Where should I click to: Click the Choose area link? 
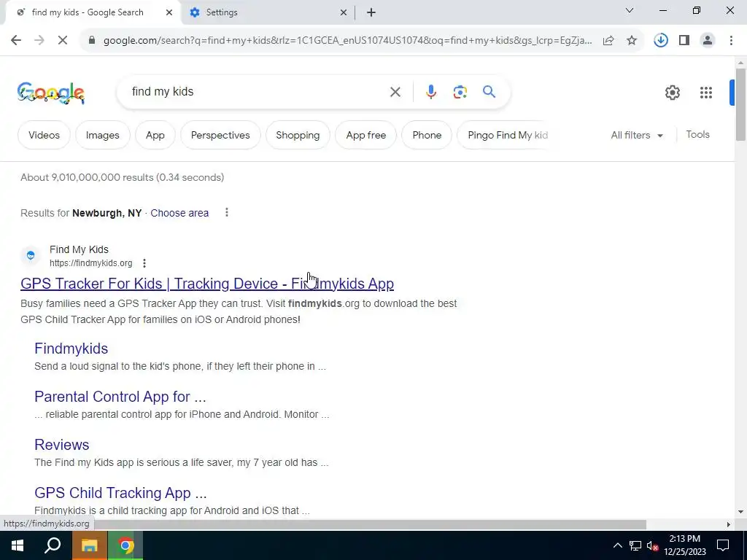(179, 213)
